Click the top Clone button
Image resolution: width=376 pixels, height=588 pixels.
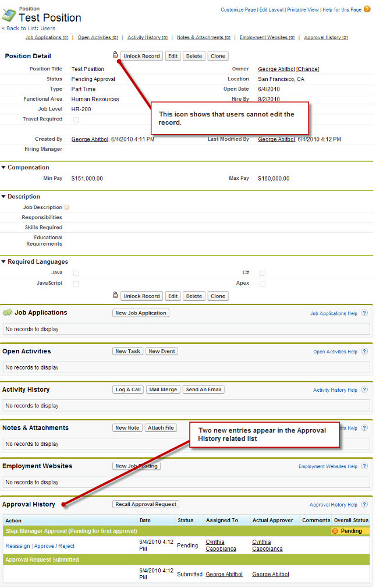click(x=218, y=56)
